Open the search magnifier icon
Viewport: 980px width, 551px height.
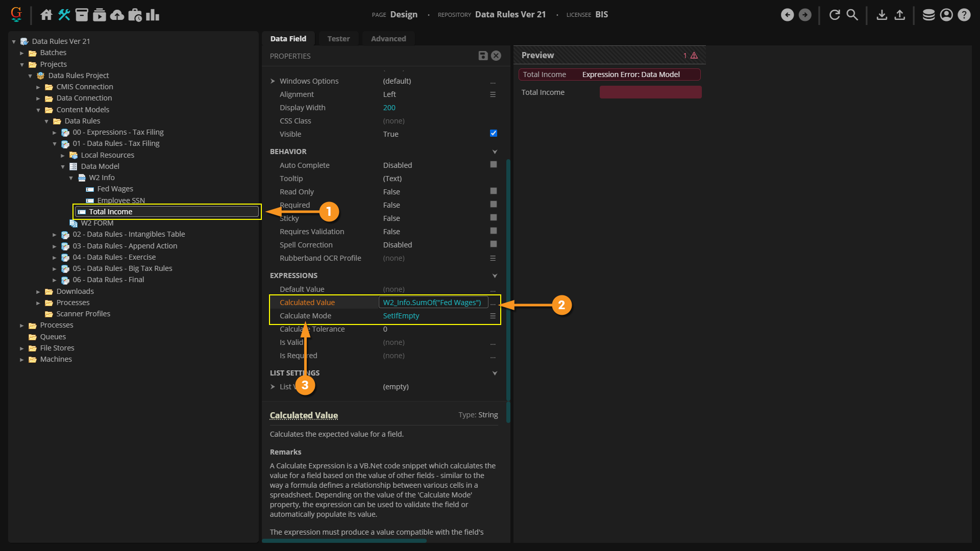click(852, 15)
